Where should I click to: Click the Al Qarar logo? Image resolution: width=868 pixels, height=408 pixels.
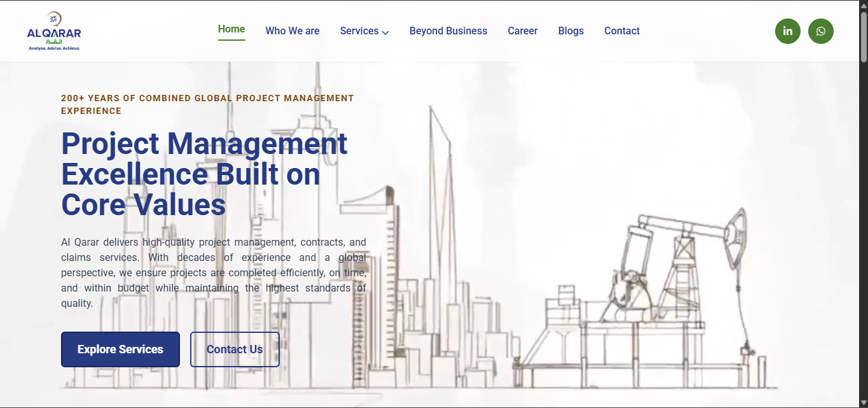click(54, 31)
